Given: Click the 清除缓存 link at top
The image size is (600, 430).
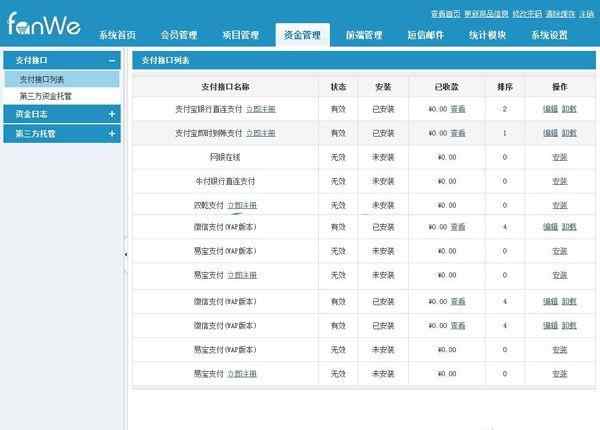Looking at the screenshot, I should [560, 14].
